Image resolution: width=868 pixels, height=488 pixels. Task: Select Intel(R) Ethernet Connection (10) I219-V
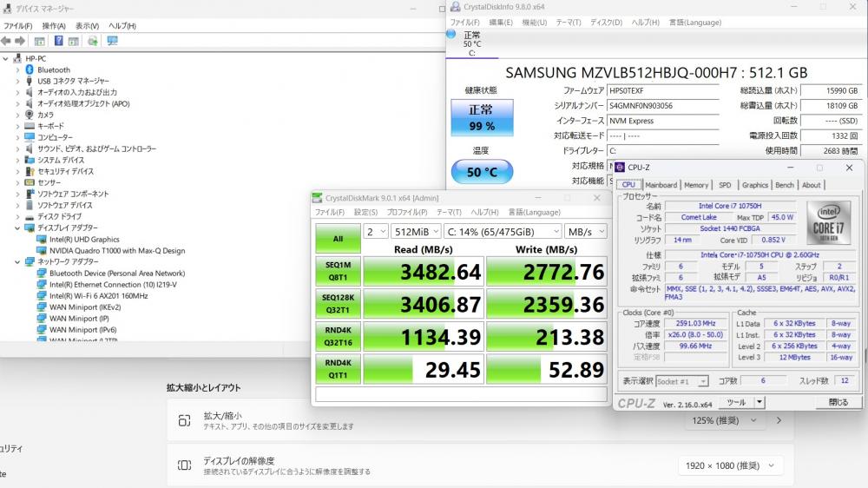pyautogui.click(x=113, y=285)
